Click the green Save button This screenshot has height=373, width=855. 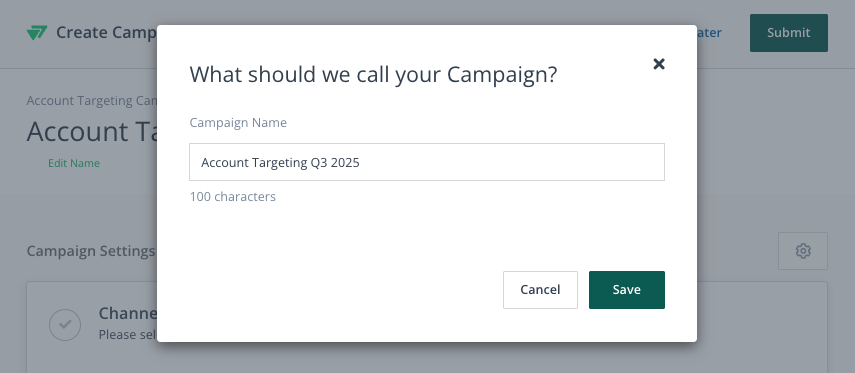coord(627,290)
